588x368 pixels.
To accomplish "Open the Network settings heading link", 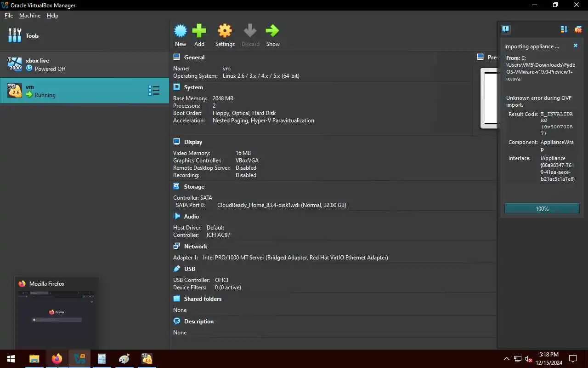I will tap(196, 247).
